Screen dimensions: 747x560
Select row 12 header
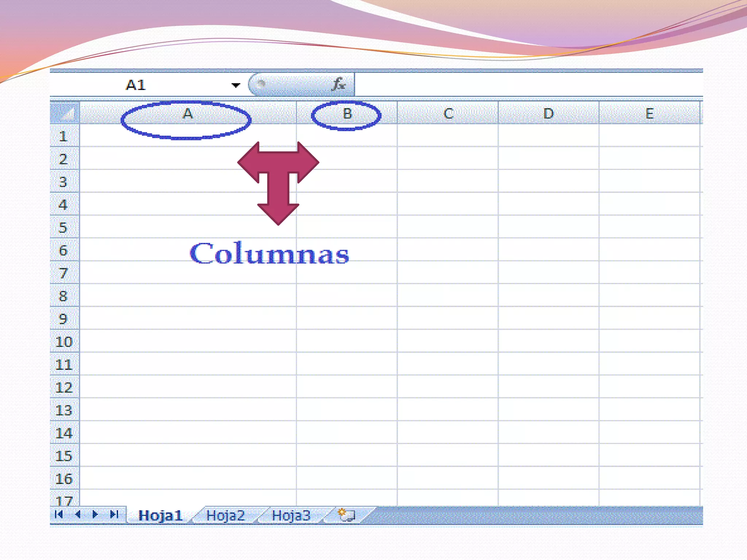pyautogui.click(x=64, y=387)
